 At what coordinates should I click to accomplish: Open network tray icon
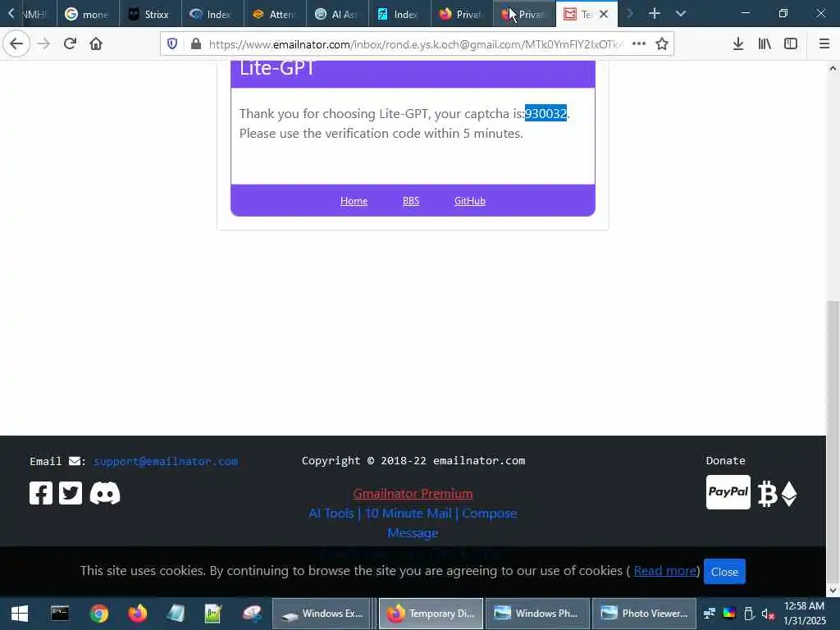pos(710,614)
